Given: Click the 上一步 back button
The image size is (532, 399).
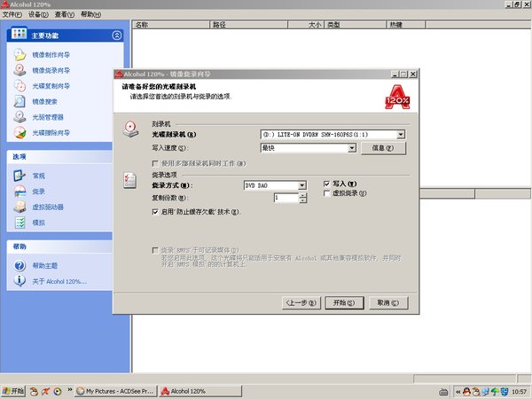Looking at the screenshot, I should 301,302.
